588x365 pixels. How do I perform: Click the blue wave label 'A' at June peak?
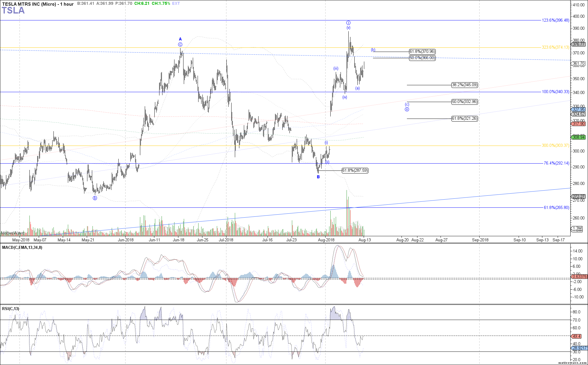180,39
